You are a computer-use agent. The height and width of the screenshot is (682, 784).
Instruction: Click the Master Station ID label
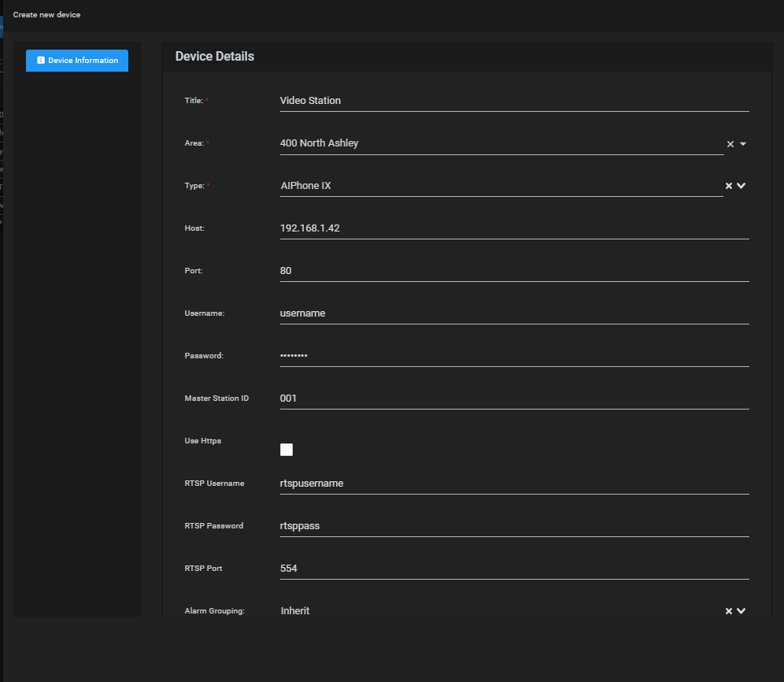coord(216,398)
